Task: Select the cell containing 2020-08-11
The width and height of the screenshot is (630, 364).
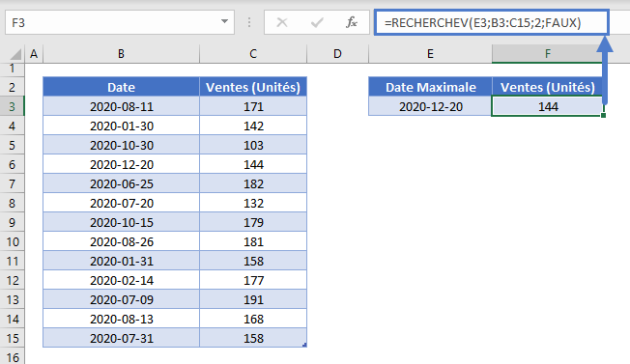Action: (x=121, y=106)
